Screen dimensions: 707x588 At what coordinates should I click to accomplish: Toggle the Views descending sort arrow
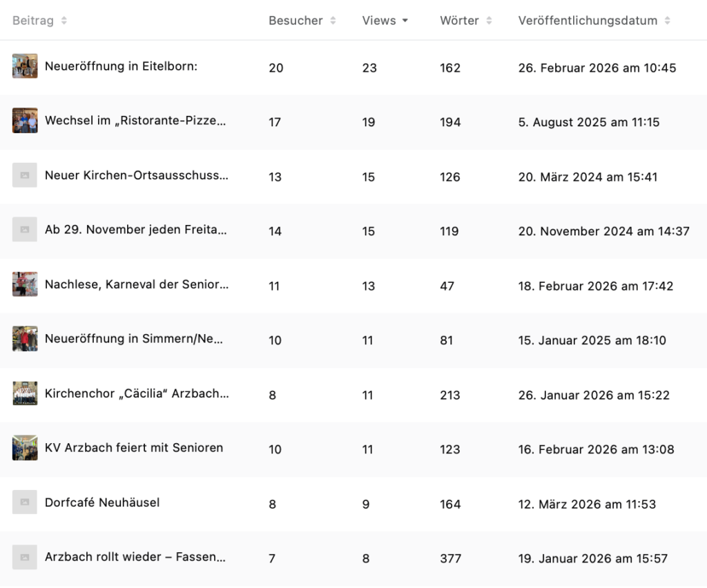pyautogui.click(x=405, y=21)
